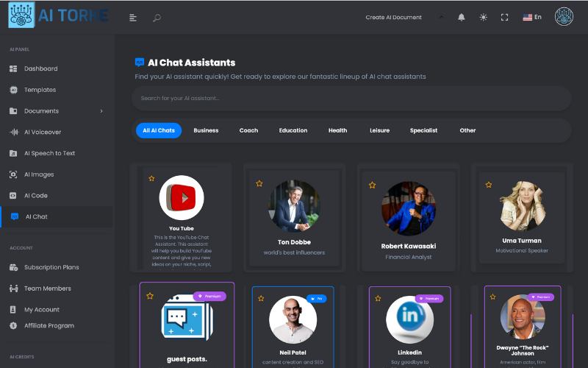Open notifications bell

462,17
